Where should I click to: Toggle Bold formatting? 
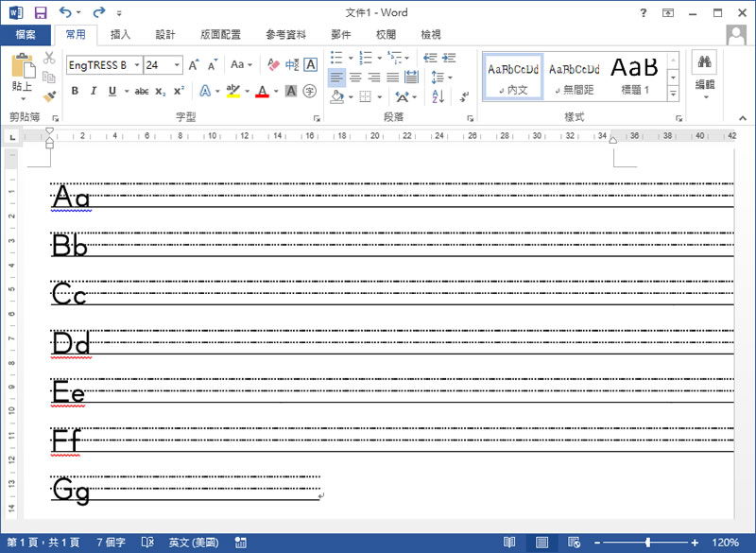[74, 92]
